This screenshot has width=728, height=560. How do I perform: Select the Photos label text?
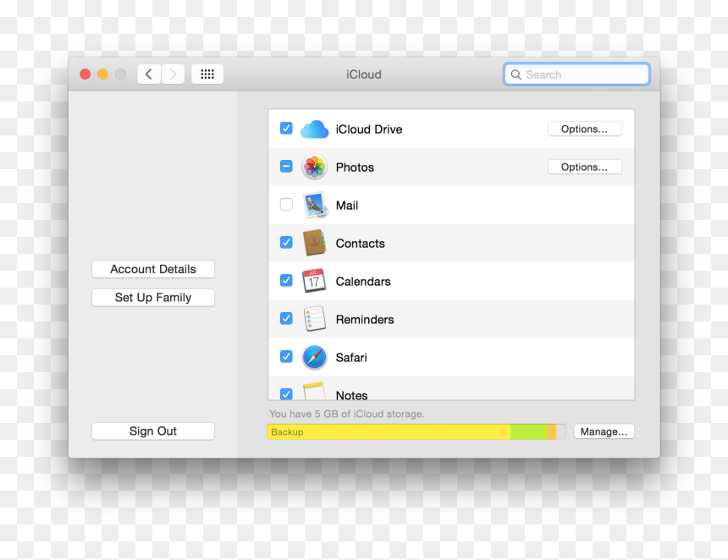coord(355,167)
